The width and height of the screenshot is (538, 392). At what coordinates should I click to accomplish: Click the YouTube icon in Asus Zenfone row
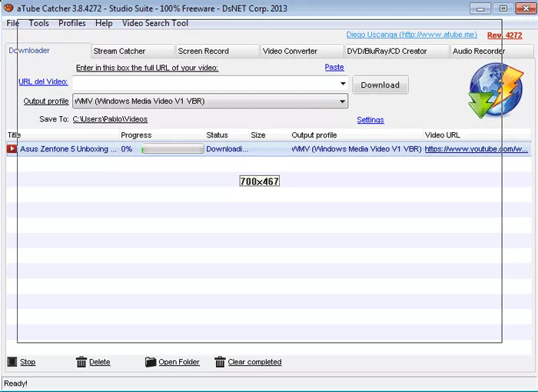coord(12,148)
